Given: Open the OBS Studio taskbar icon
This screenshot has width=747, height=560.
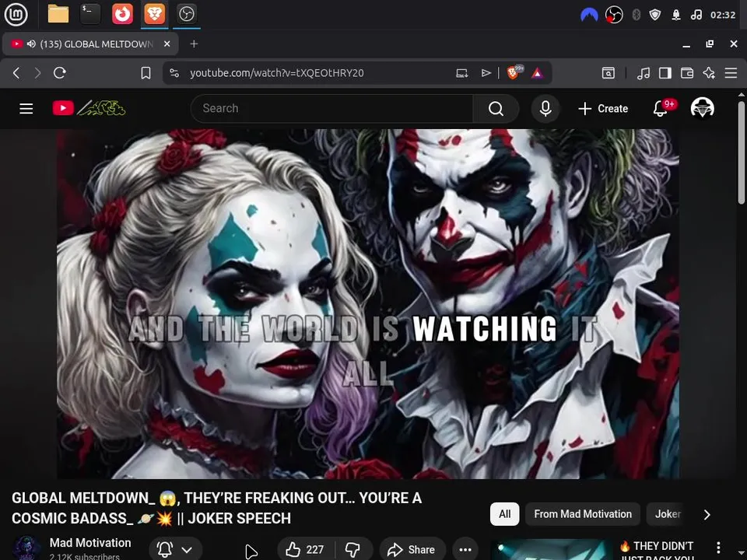Looking at the screenshot, I should tap(186, 14).
